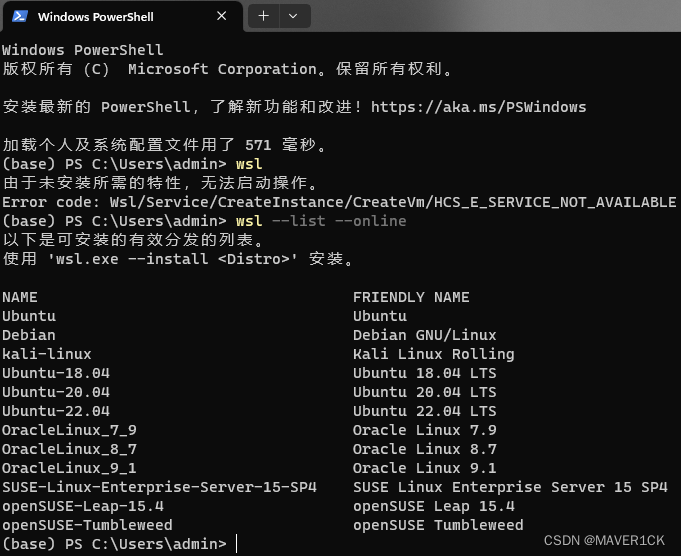This screenshot has height=556, width=681.
Task: Click the 'OracleLinux_8_7' entry
Action: 69,449
